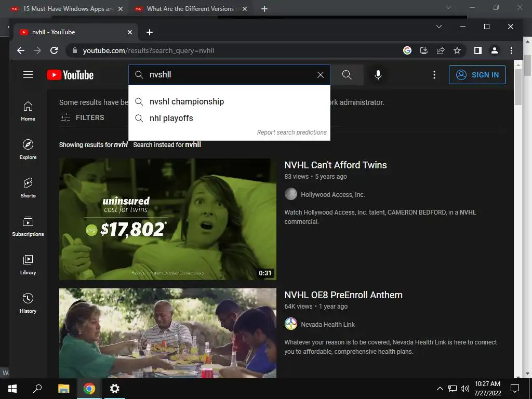The image size is (532, 399).
Task: Start voice search with the microphone
Action: (378, 75)
